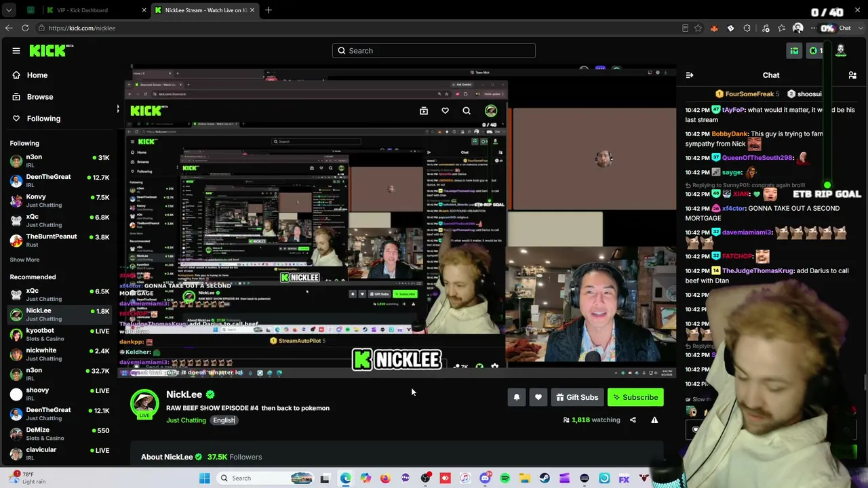Click the NickLee stream video player
This screenshot has width=868, height=488.
click(397, 222)
